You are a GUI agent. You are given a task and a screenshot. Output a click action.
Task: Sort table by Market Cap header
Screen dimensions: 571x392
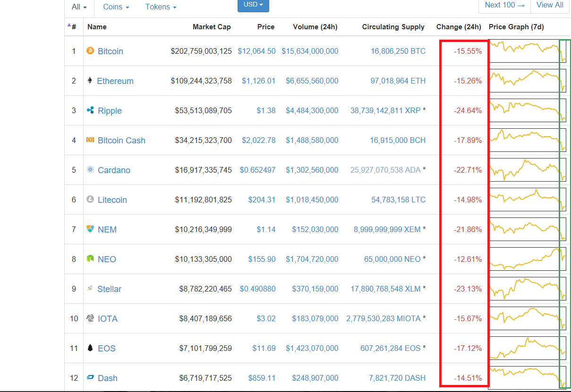212,27
